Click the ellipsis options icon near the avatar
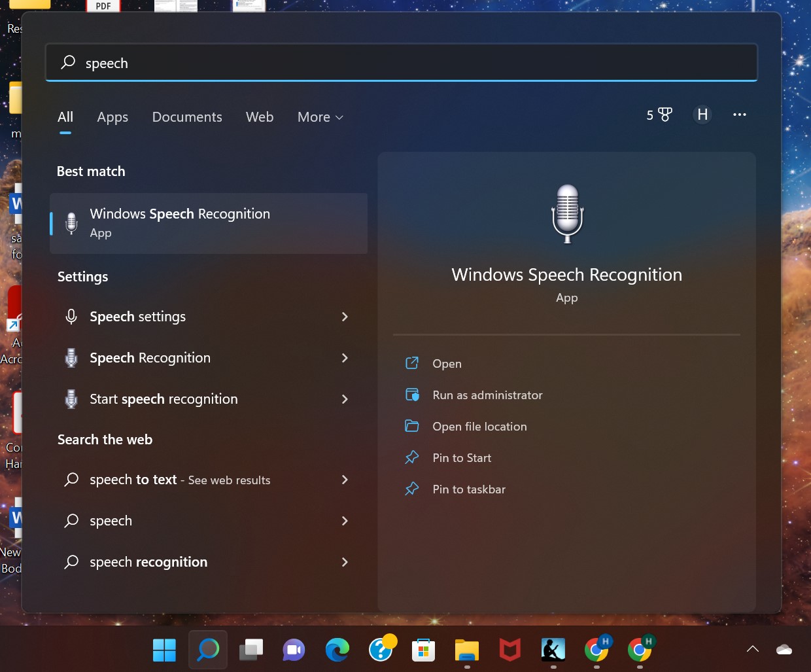Viewport: 811px width, 672px height. (x=740, y=115)
